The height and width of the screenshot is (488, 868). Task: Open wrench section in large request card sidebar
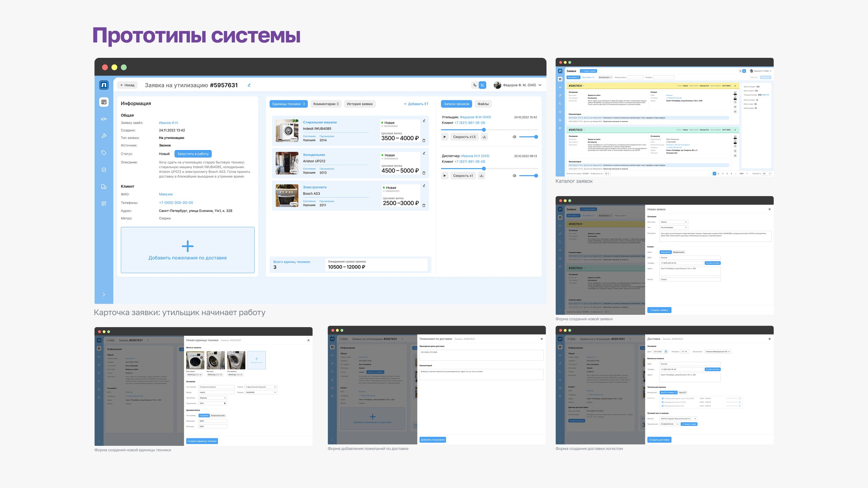pyautogui.click(x=104, y=136)
